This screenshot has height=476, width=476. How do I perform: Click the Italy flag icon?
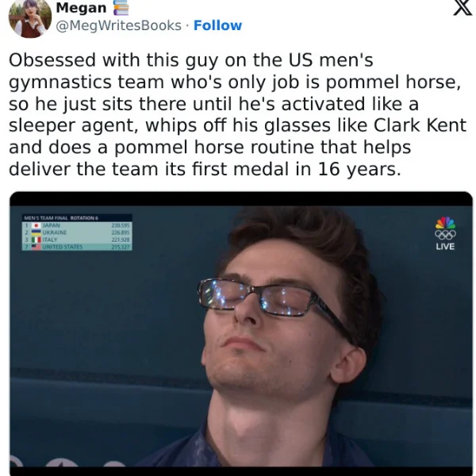click(36, 240)
